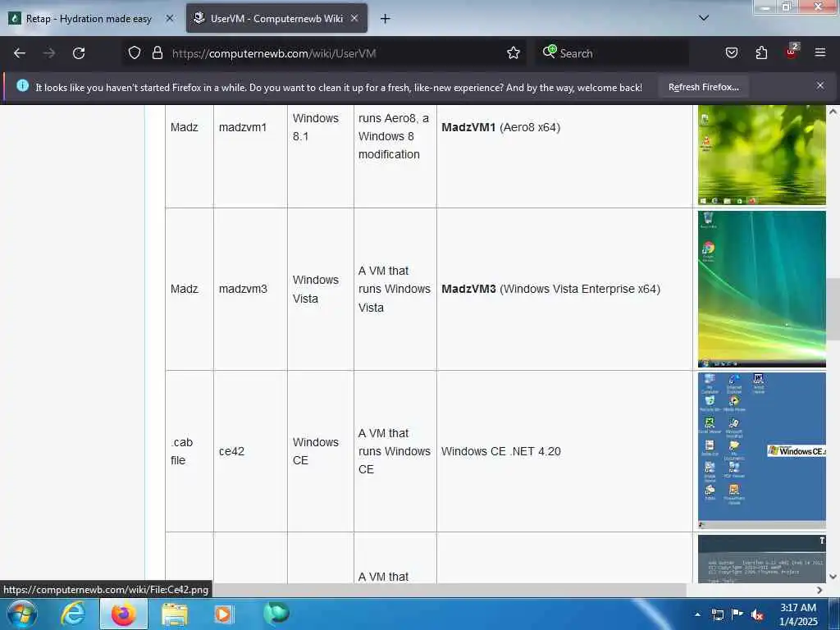This screenshot has width=840, height=630.
Task: Close the Retap - Hydration made easy tab
Action: point(169,19)
